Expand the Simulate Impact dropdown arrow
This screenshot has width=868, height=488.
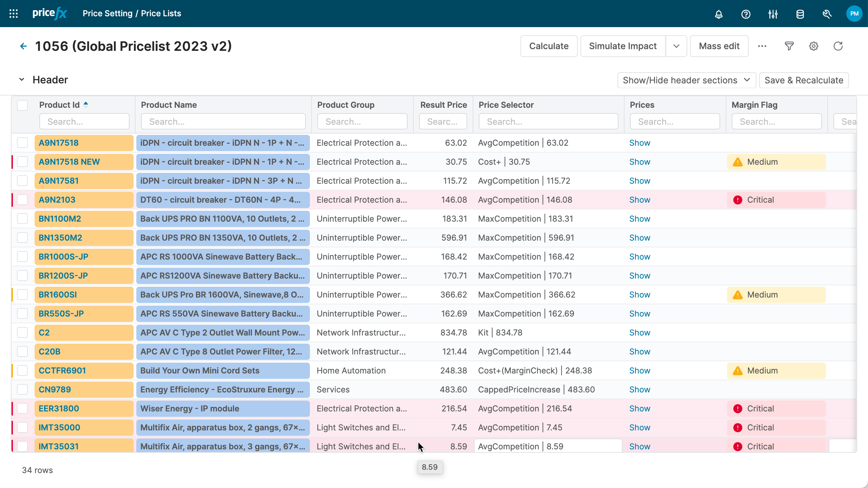[x=676, y=46]
